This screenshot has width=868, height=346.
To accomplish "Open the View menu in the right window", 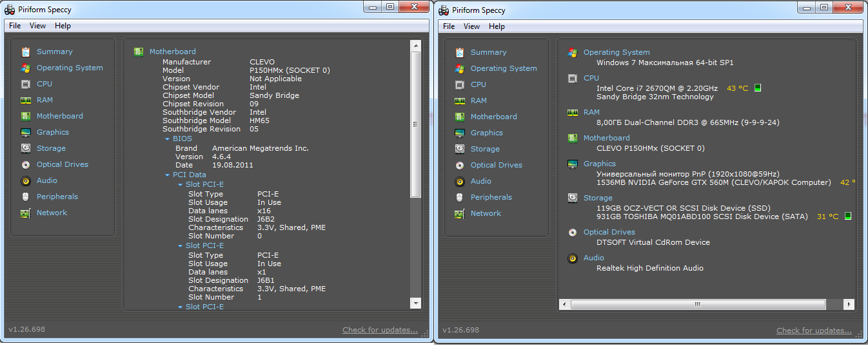I will coord(471,26).
